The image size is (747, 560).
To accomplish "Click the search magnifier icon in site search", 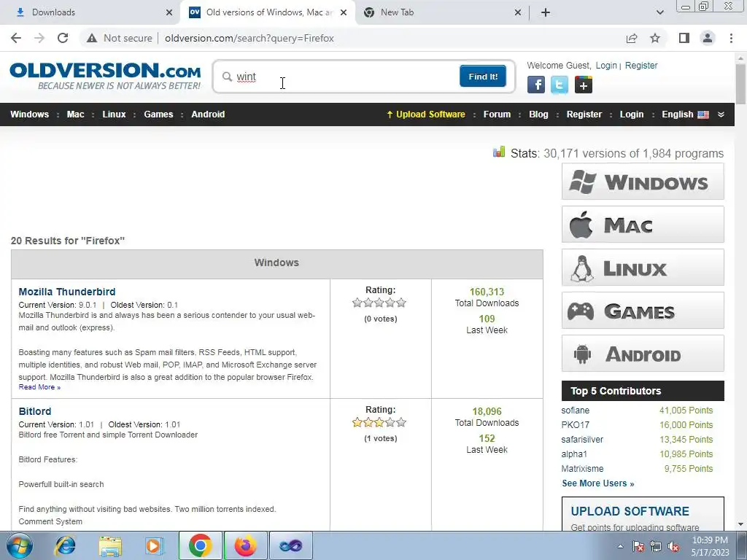I will (228, 77).
